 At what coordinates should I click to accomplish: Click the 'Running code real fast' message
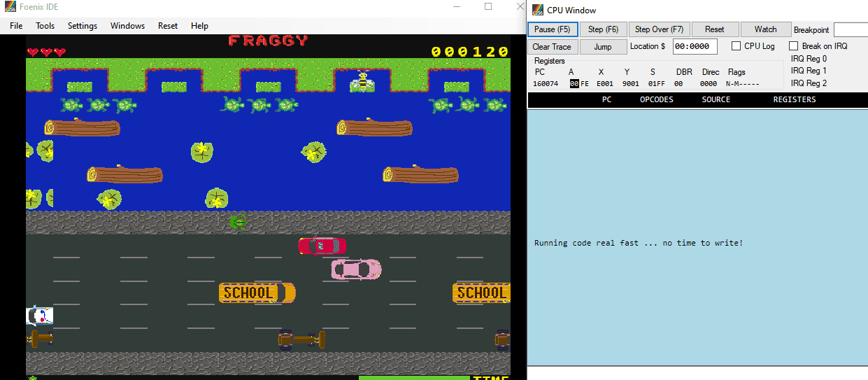tap(638, 243)
